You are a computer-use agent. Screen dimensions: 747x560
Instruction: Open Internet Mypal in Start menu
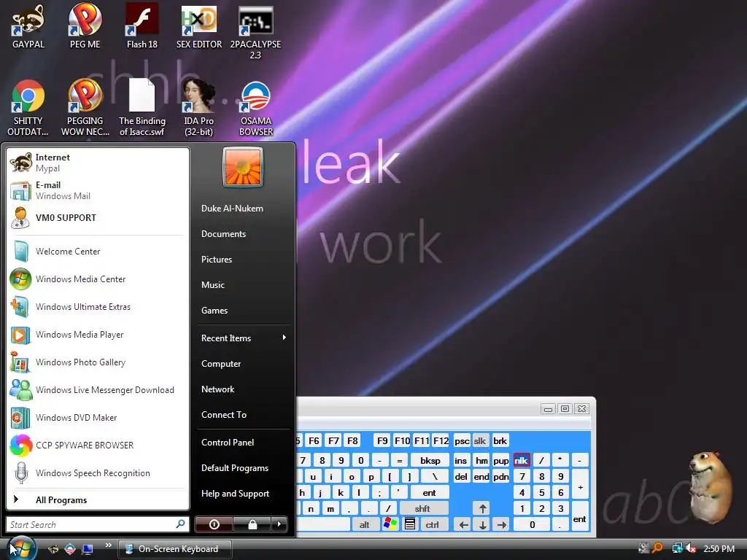click(98, 163)
